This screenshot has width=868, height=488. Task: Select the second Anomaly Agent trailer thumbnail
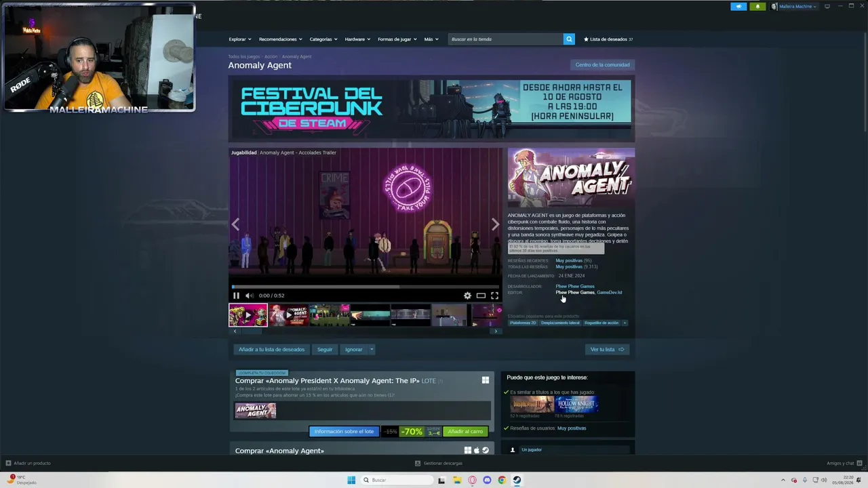[x=289, y=315]
